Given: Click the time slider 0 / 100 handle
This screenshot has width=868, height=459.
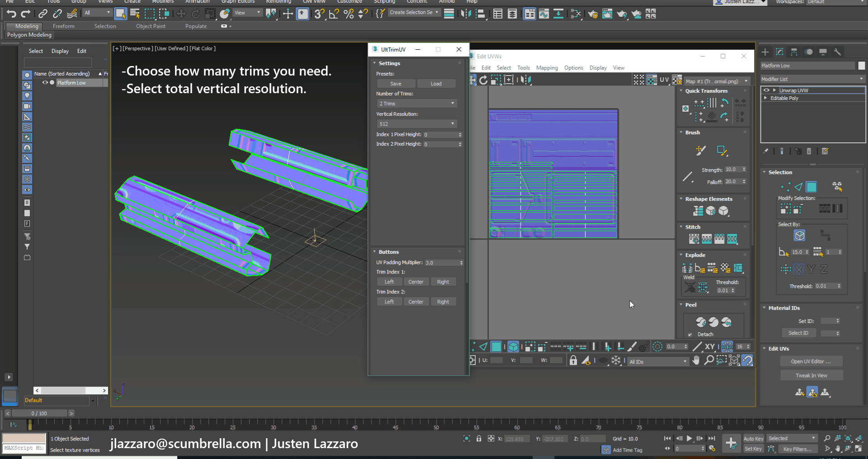Looking at the screenshot, I should [39, 413].
